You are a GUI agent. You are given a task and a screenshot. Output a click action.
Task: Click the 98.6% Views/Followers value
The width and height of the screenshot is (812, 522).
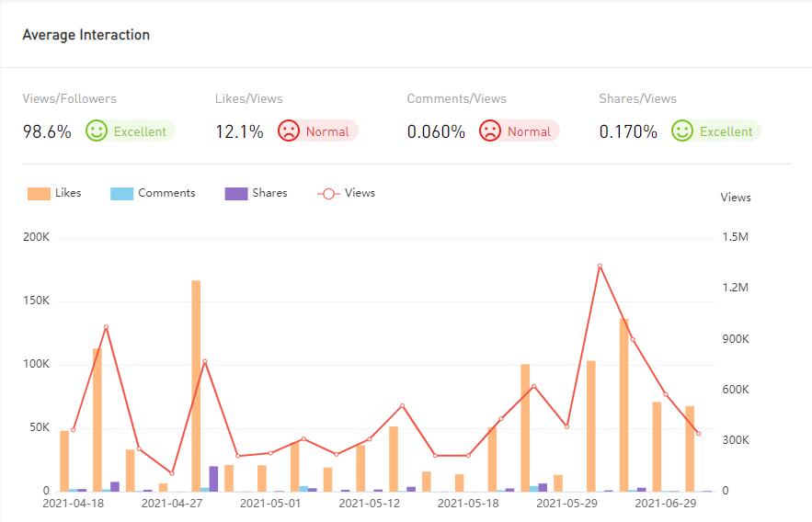point(47,131)
